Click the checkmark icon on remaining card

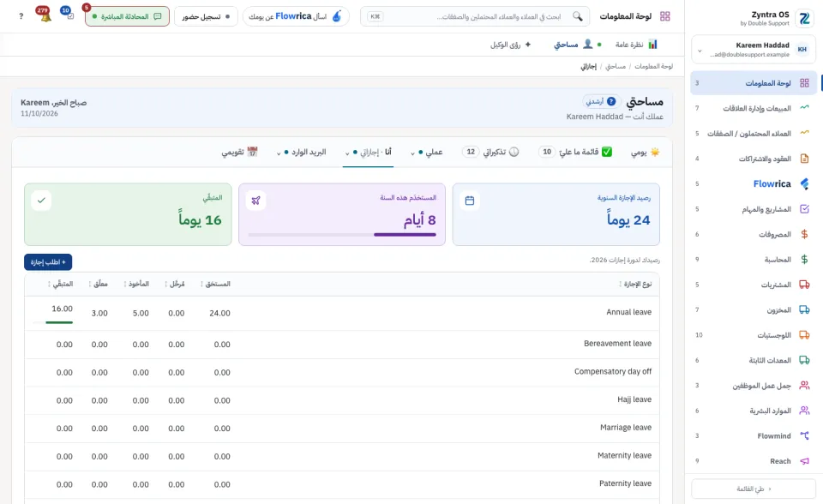coord(41,201)
